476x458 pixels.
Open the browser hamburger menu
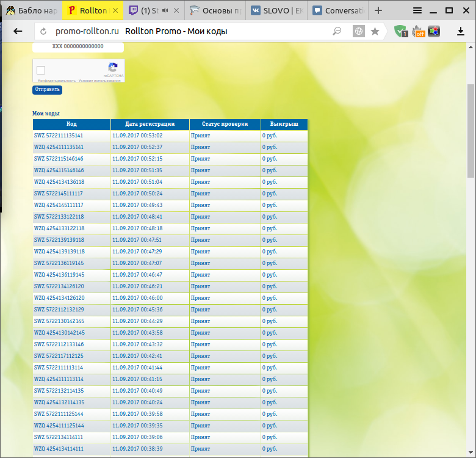pyautogui.click(x=417, y=10)
